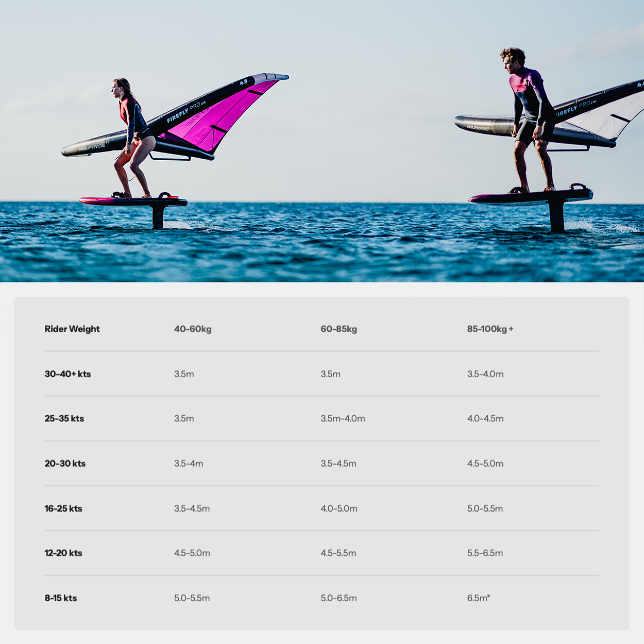This screenshot has height=644, width=644.
Task: Select the 60-85kg column header
Action: pos(338,329)
